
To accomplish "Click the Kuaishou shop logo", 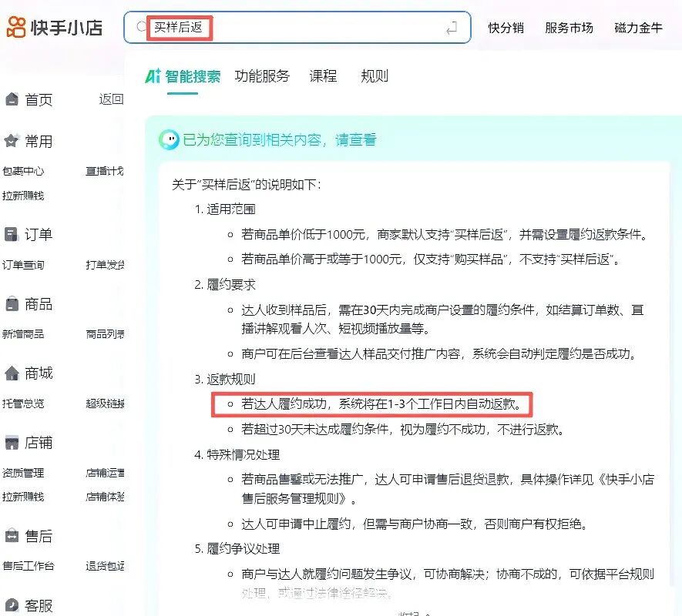I will click(x=55, y=28).
